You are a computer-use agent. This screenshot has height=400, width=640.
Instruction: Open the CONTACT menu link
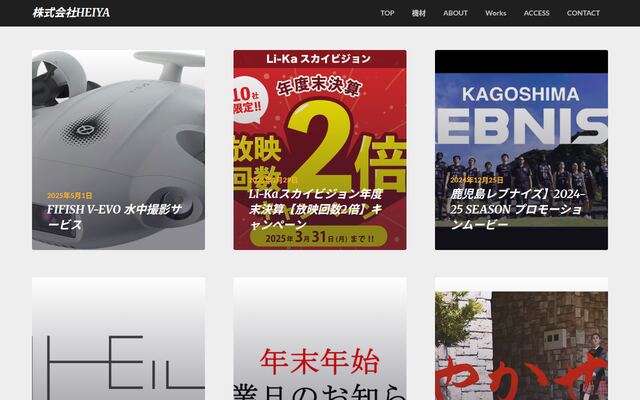click(x=583, y=13)
